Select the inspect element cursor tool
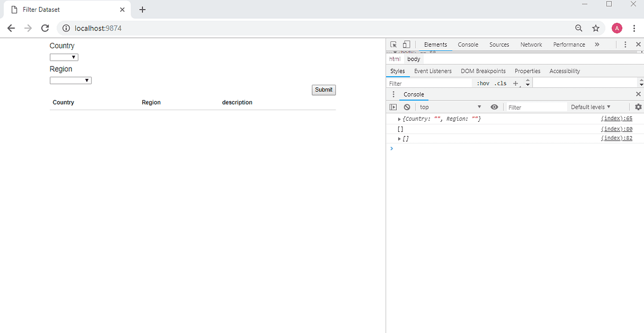644x333 pixels. click(393, 44)
